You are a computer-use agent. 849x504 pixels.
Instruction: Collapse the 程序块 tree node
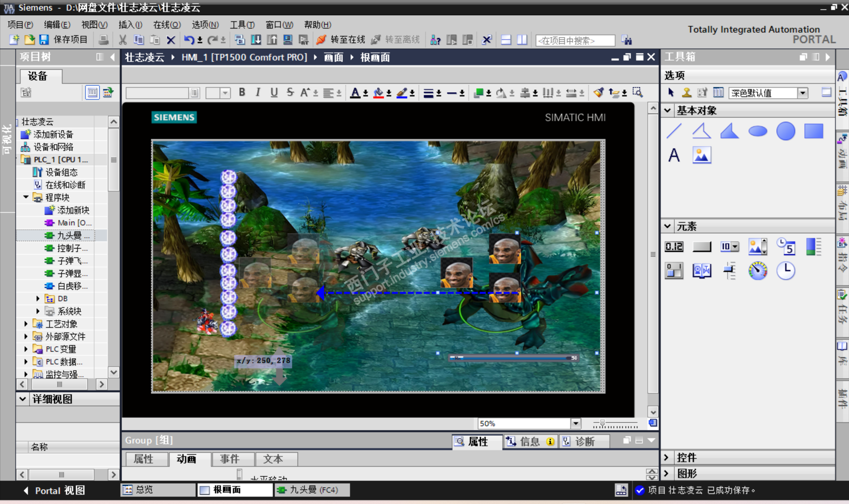tap(26, 197)
